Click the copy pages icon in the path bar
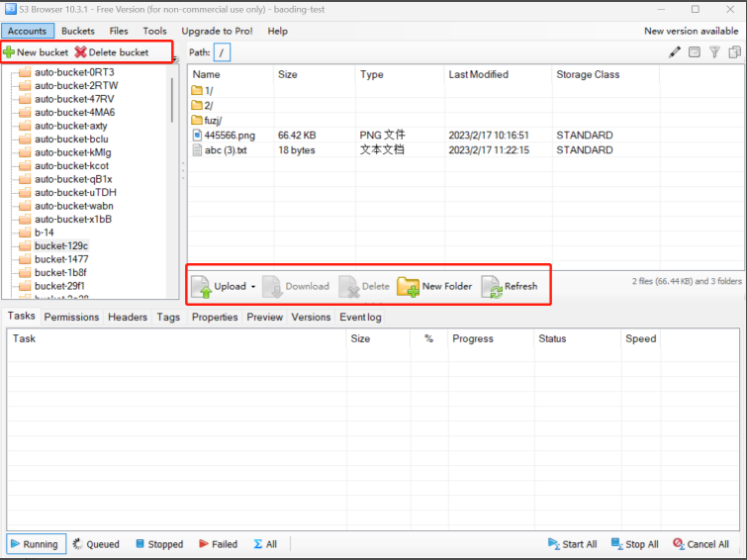This screenshot has width=747, height=560. tap(734, 52)
